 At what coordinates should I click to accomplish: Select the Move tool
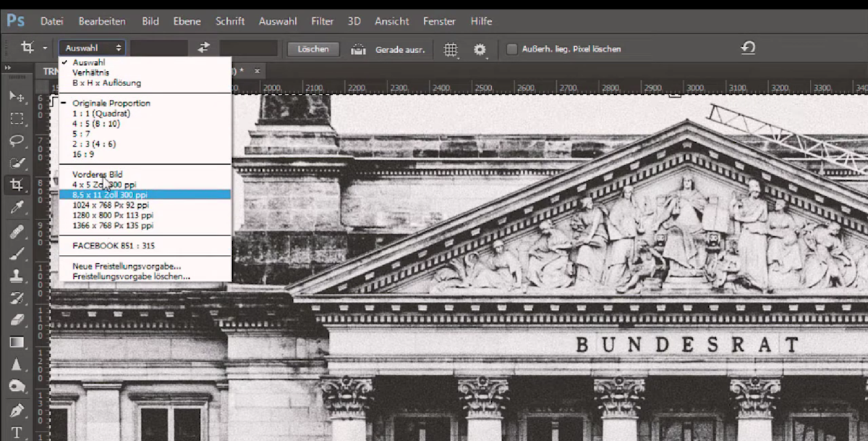(17, 96)
